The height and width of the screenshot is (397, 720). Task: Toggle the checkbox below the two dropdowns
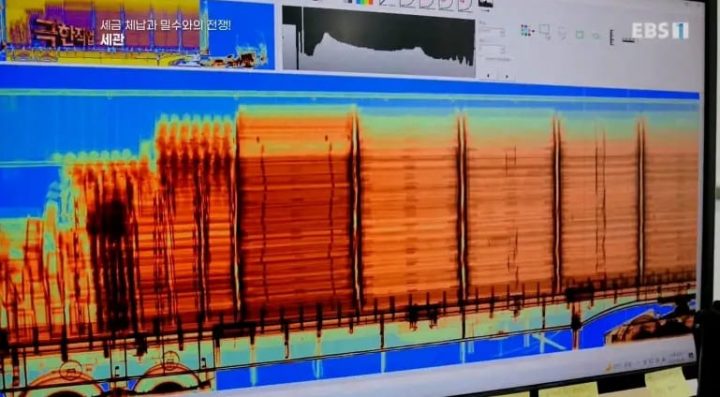481,58
